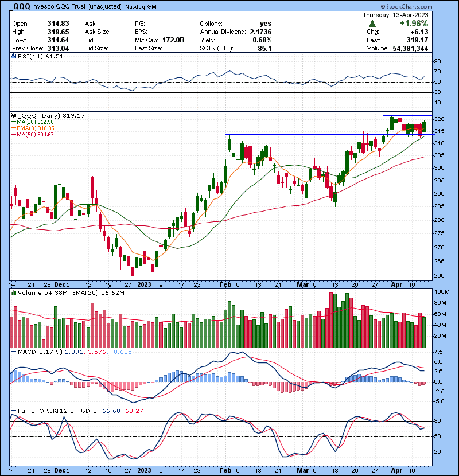Screen dimensions: 459x476
Task: Click the 'MA(50) 304.67' legend text
Action: coord(35,134)
